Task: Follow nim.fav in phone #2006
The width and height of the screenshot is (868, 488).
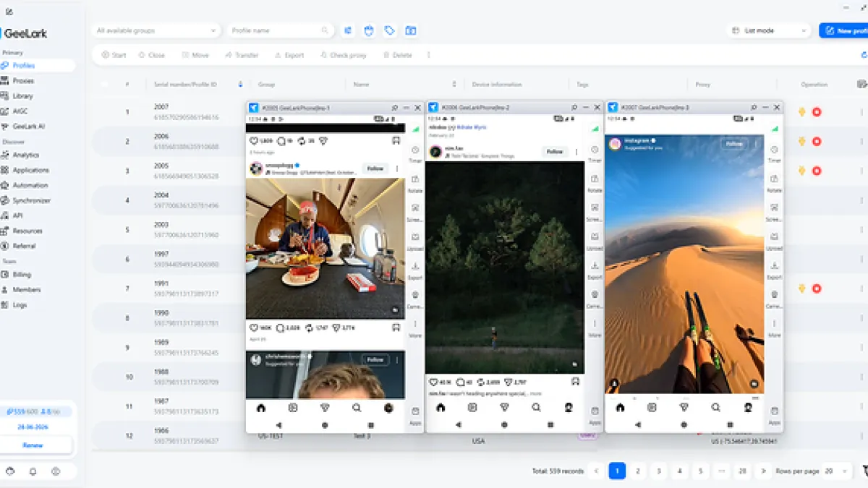Action: (554, 152)
